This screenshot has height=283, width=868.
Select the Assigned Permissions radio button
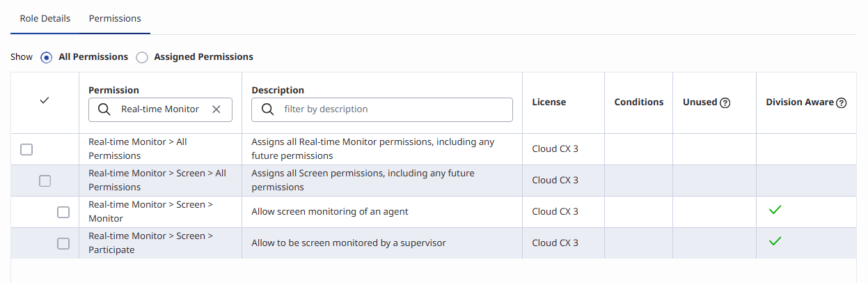(142, 57)
